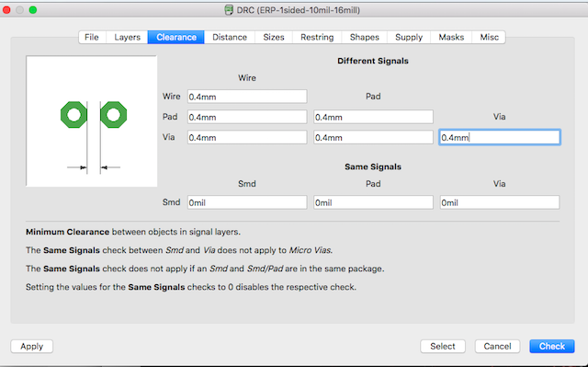Open the Supply tab
This screenshot has width=588, height=367.
409,37
